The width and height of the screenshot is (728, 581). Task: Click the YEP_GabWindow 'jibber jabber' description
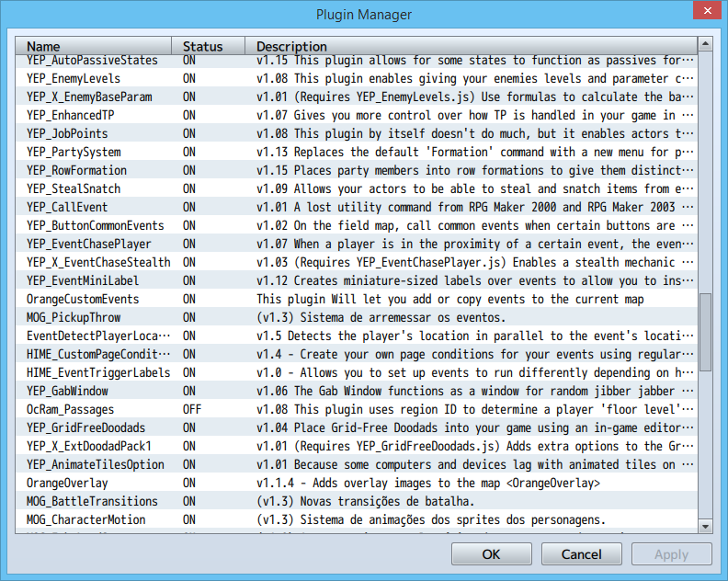click(475, 391)
